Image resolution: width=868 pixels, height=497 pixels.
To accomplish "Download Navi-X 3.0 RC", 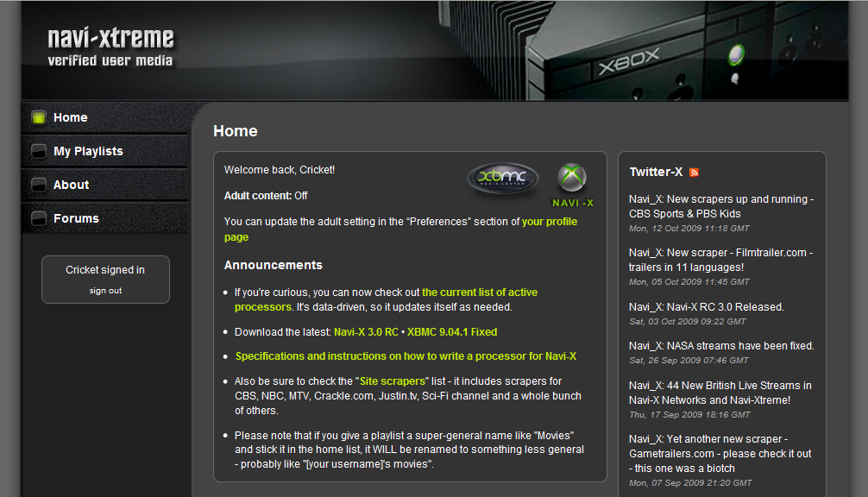I will tap(366, 332).
